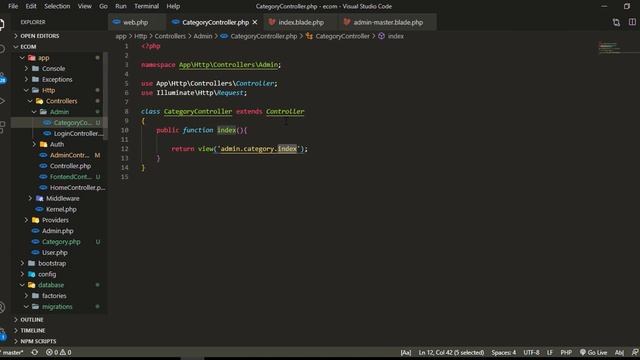Split the editor to the right

(x=632, y=22)
